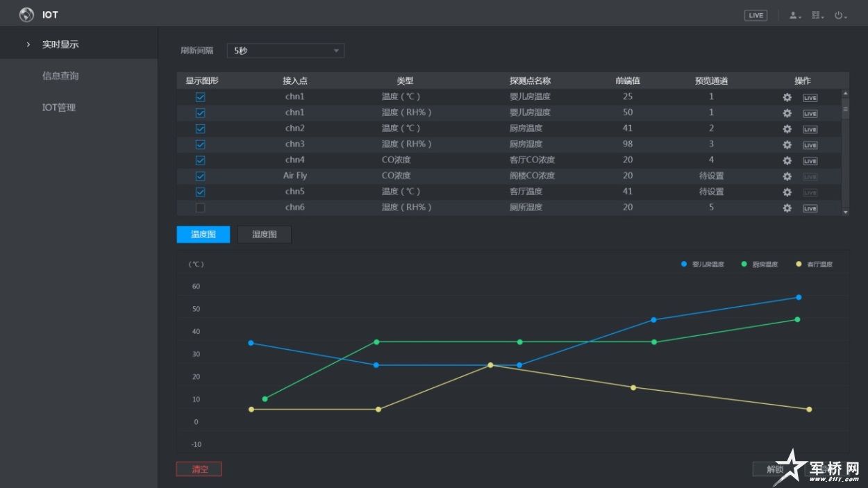This screenshot has width=868, height=488.
Task: Open settings gear for 婴儿房温度 row
Action: [787, 97]
